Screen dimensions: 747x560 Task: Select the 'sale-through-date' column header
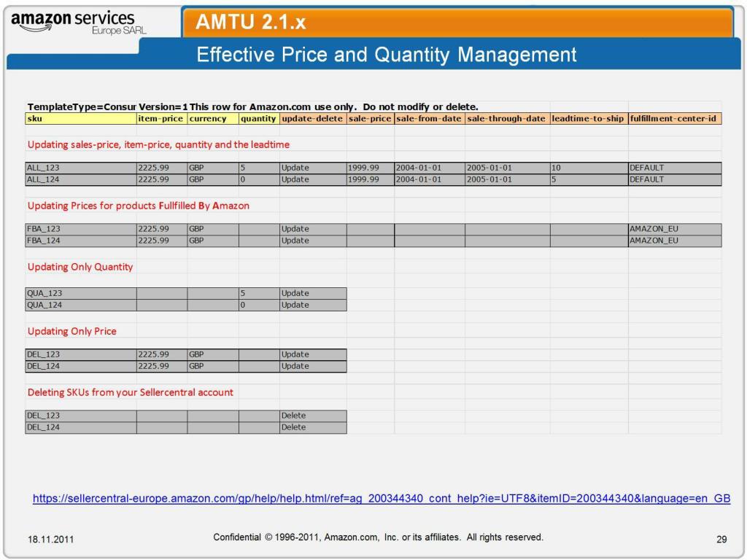point(508,119)
